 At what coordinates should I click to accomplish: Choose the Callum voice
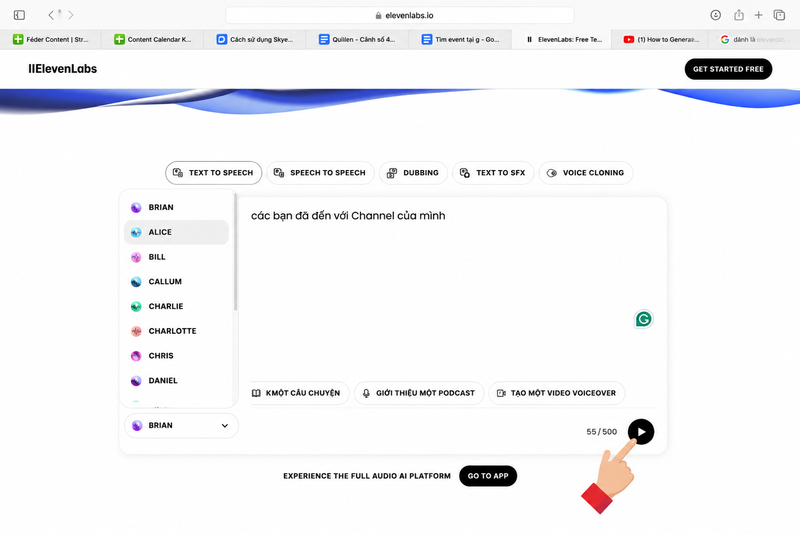pyautogui.click(x=176, y=282)
